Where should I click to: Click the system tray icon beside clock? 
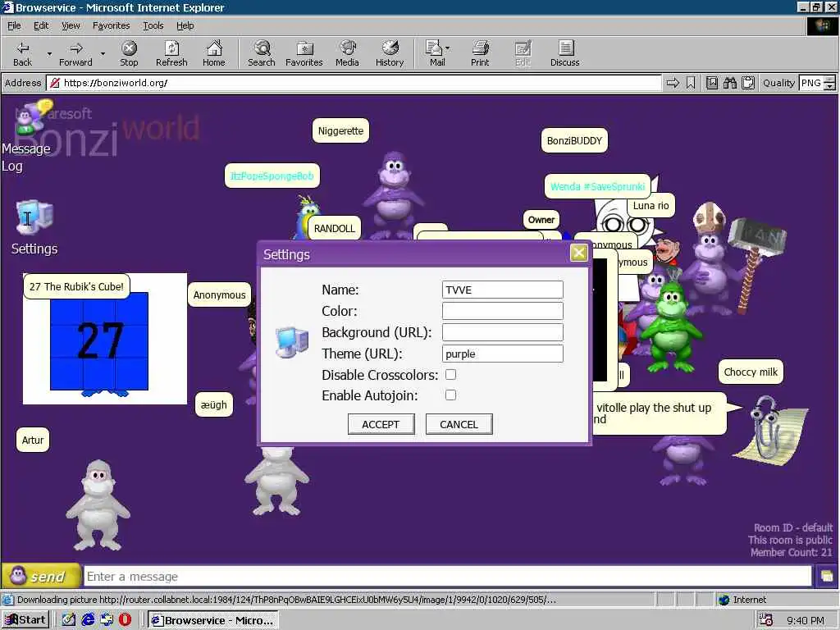click(x=766, y=620)
